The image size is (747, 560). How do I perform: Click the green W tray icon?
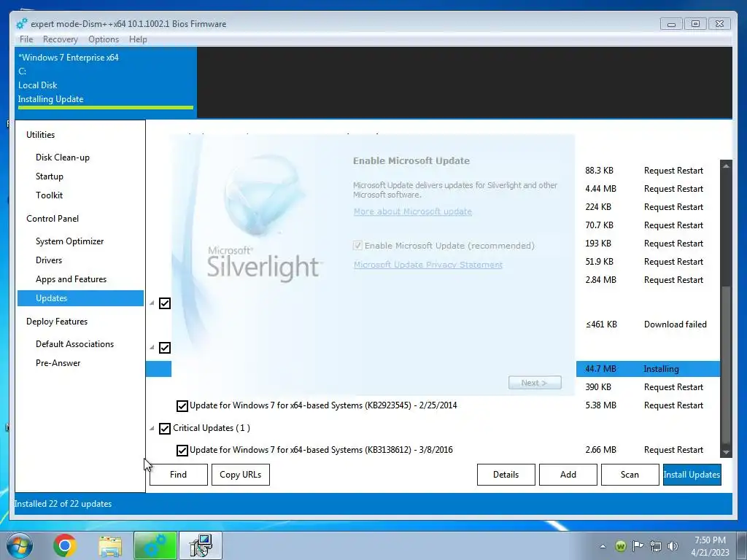point(620,546)
